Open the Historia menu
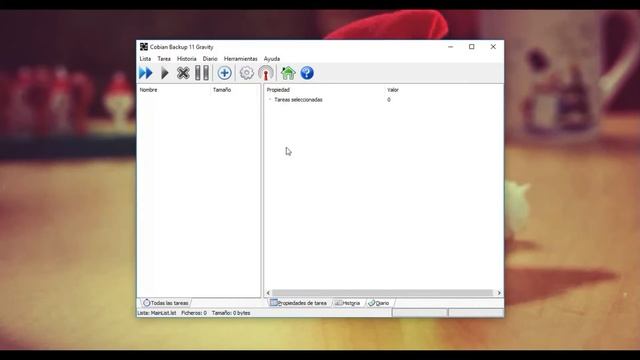 click(x=187, y=59)
